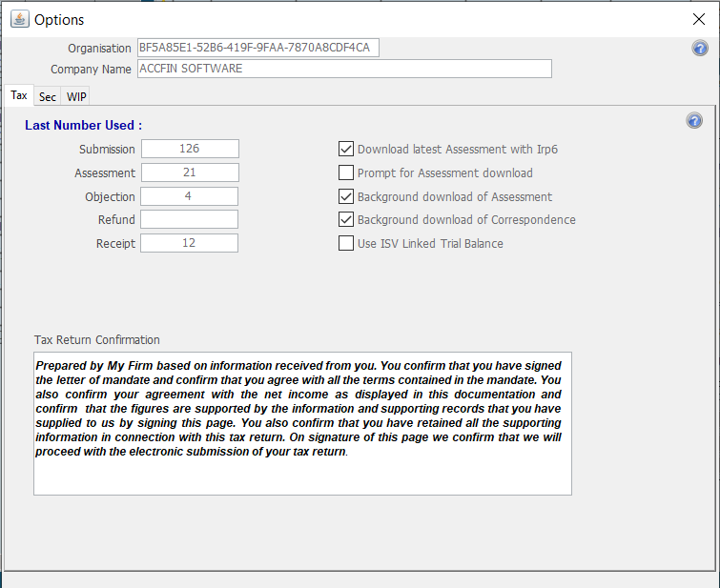
Task: Select the Receipt number field
Action: [190, 243]
